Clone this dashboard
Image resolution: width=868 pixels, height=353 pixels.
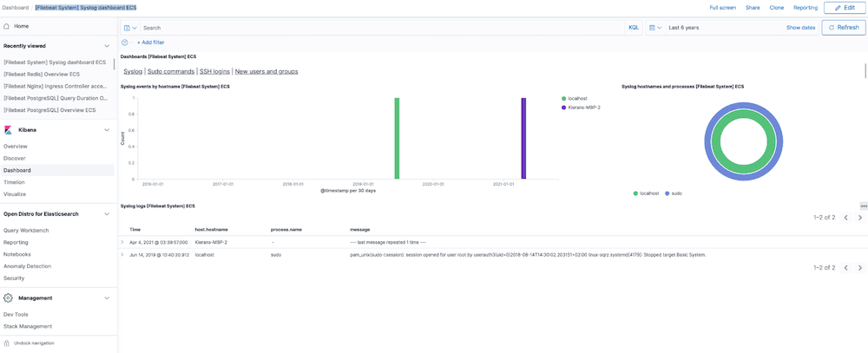pyautogui.click(x=777, y=8)
